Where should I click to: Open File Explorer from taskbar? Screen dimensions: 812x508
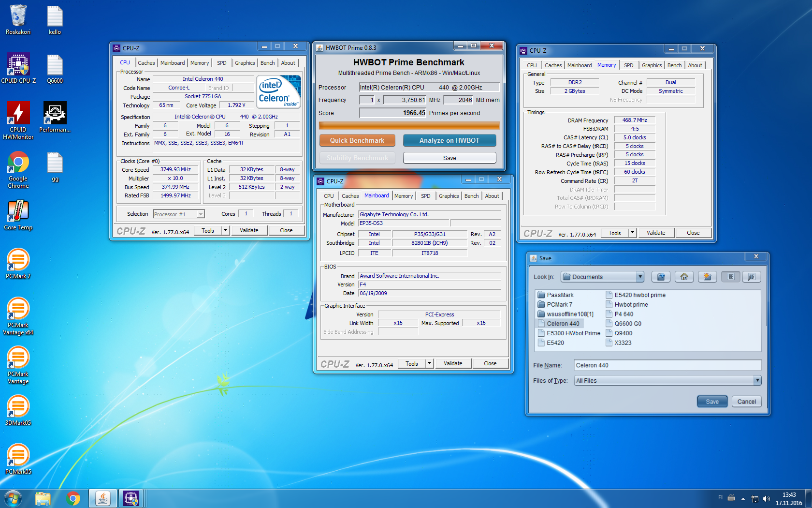coord(43,498)
